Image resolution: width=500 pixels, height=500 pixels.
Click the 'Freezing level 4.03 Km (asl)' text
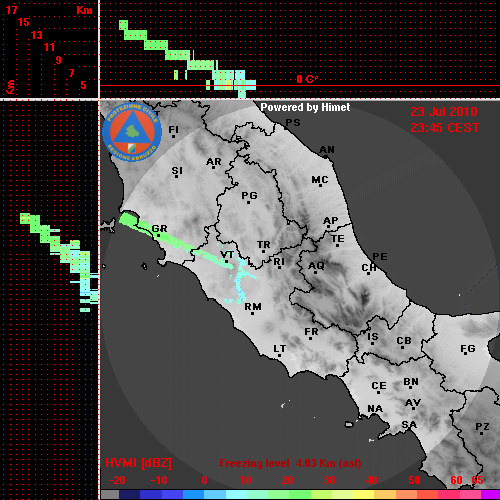(290, 463)
